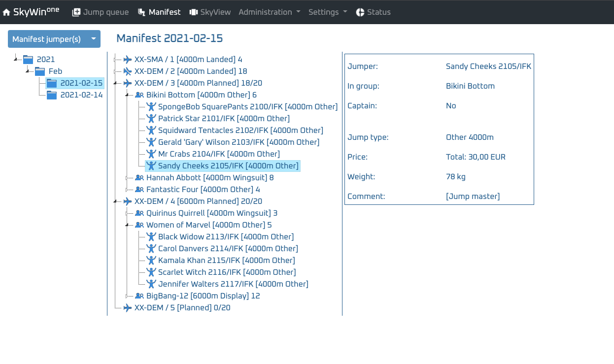Image resolution: width=614 pixels, height=364 pixels.
Task: Click the landed plane icon for XX-DEM / 2
Action: pyautogui.click(x=128, y=71)
